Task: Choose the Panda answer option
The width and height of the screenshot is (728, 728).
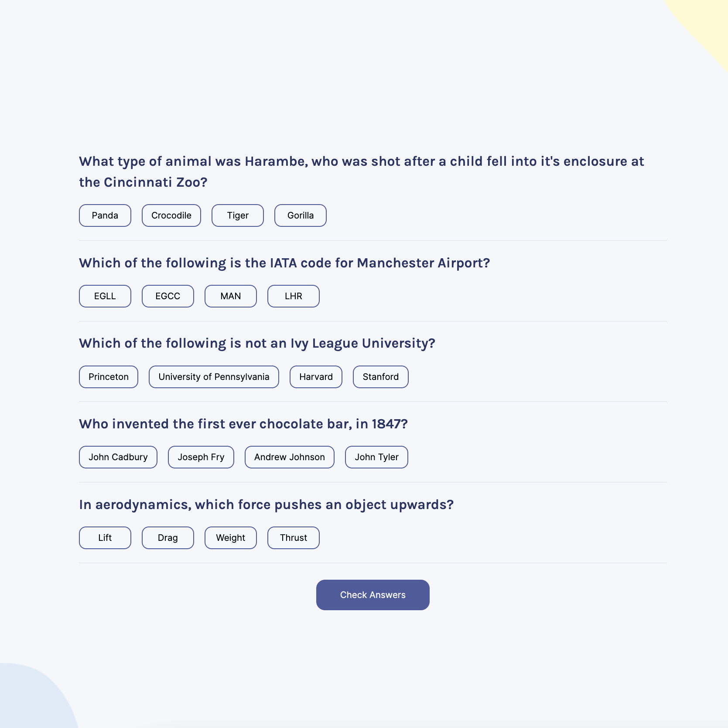Action: (x=105, y=215)
